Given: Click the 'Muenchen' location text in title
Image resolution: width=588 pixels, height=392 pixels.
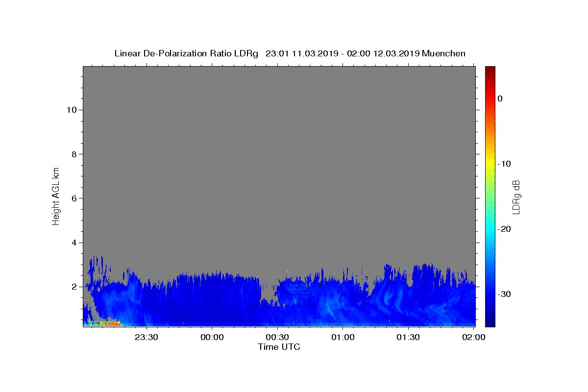Looking at the screenshot, I should [443, 53].
